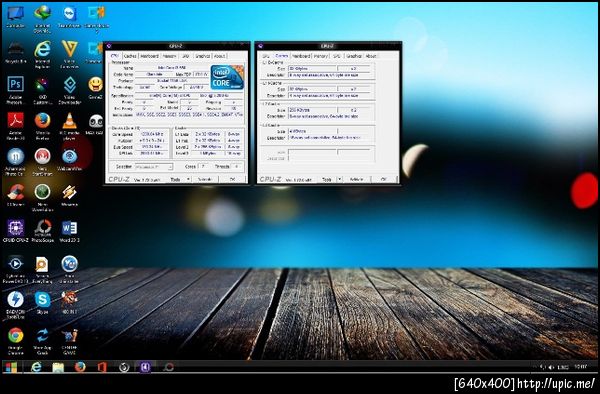Launch CCleaner from the desktop

point(15,195)
